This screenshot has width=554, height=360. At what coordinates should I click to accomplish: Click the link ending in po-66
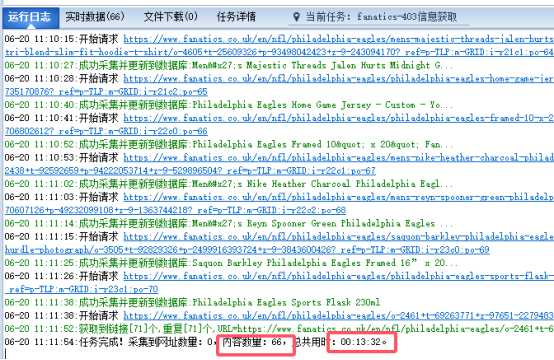pyautogui.click(x=106, y=131)
